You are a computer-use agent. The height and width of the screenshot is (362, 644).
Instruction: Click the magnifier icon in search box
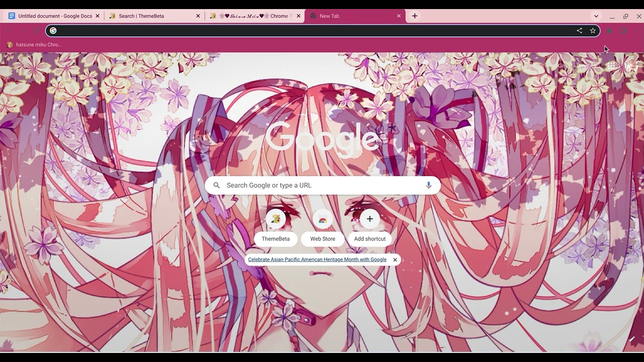(216, 185)
